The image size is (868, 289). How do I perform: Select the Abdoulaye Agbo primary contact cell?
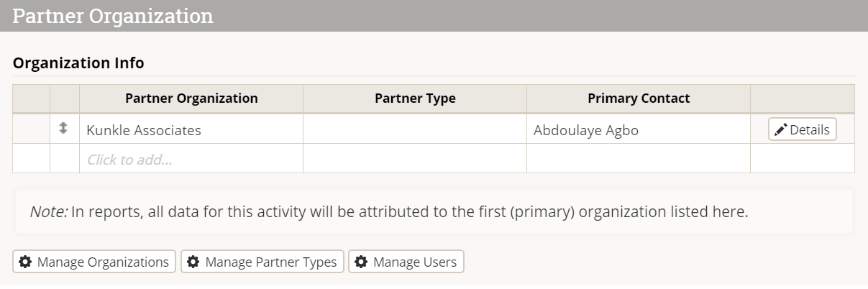(x=638, y=130)
